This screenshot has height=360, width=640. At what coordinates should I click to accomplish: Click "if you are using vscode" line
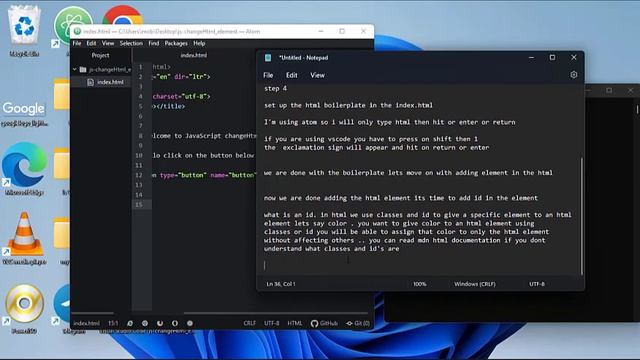(x=371, y=139)
